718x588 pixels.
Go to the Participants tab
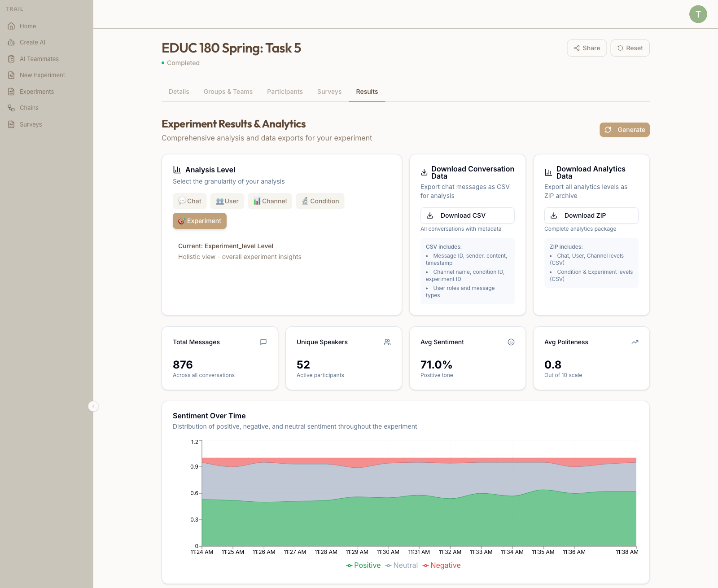pos(285,92)
